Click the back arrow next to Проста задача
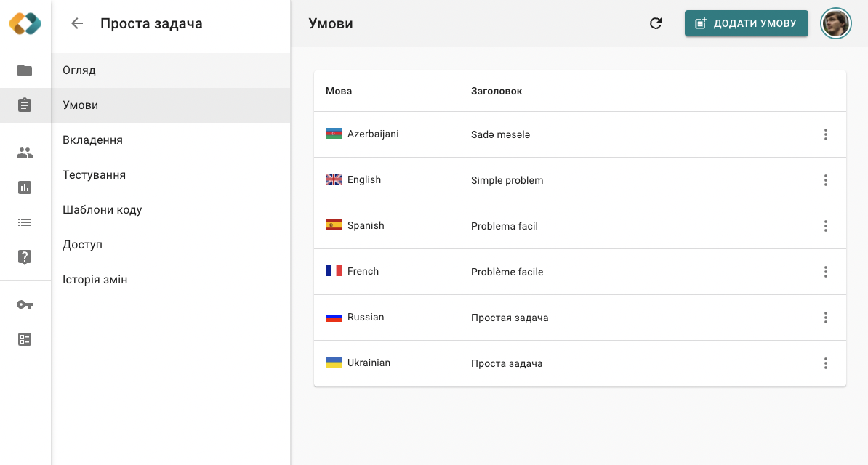This screenshot has width=868, height=465. point(77,23)
